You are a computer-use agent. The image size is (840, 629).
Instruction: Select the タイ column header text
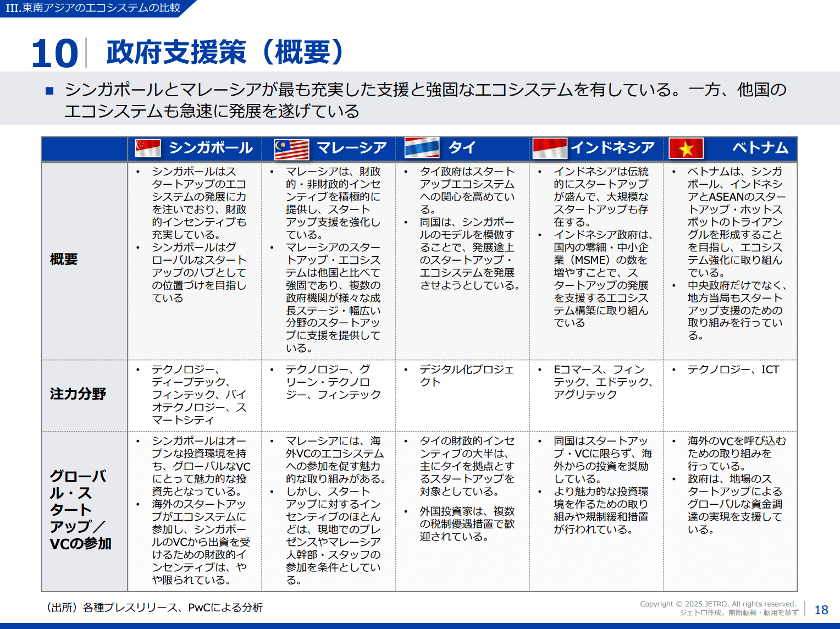(462, 147)
